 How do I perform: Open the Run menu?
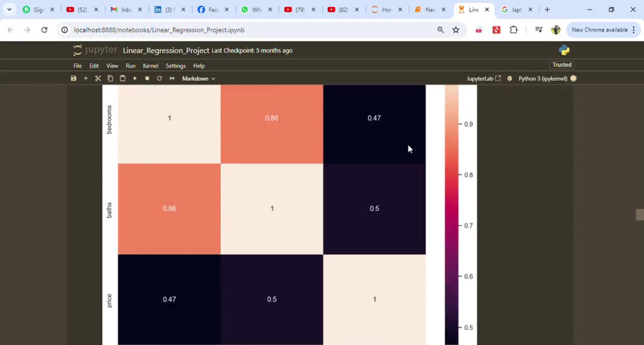click(x=131, y=66)
